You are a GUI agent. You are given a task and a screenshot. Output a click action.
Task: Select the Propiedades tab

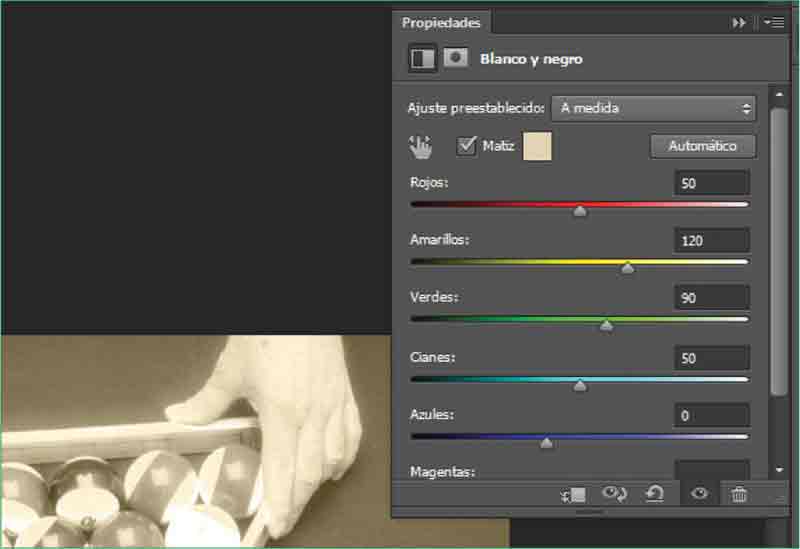tap(441, 22)
